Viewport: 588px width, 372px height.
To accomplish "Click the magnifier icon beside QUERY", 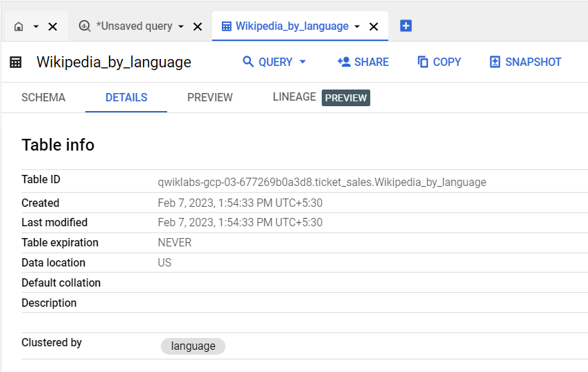I will tap(248, 62).
